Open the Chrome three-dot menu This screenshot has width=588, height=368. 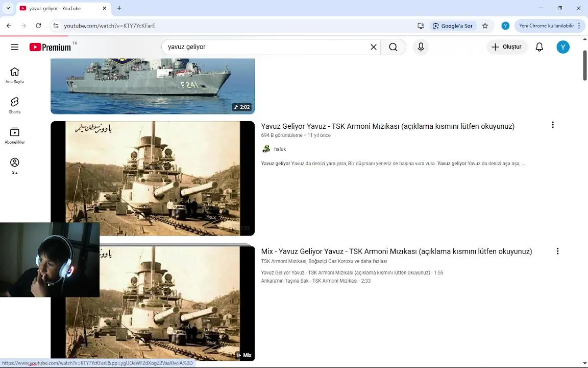pyautogui.click(x=579, y=26)
